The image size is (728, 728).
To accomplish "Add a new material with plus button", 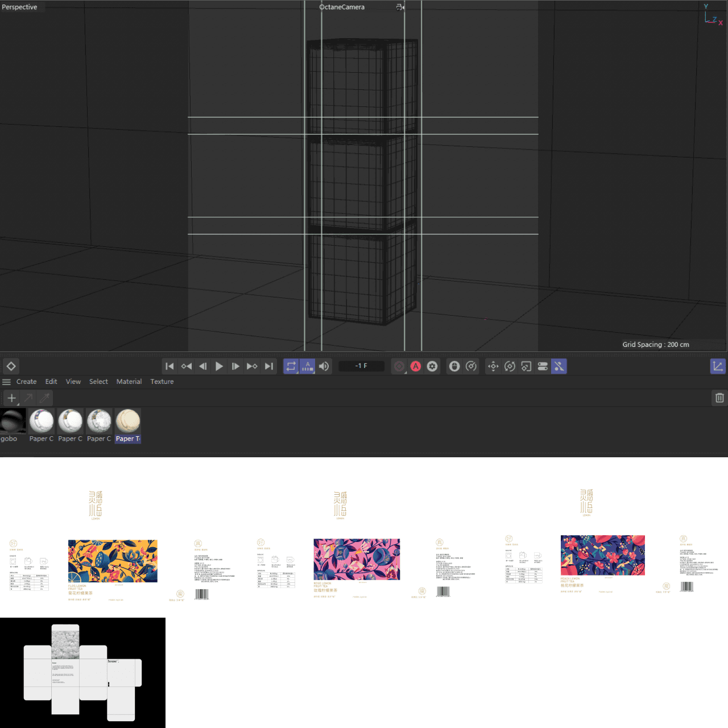I will (x=11, y=398).
